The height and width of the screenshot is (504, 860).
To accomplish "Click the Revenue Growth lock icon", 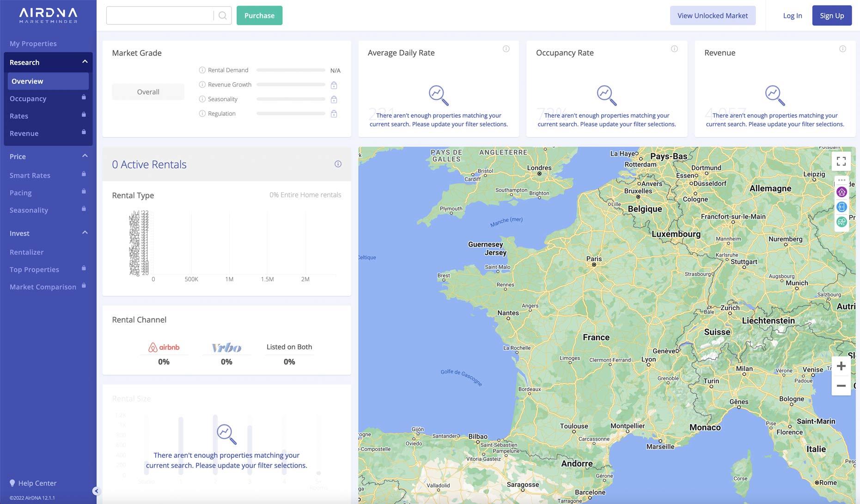I will click(x=334, y=85).
